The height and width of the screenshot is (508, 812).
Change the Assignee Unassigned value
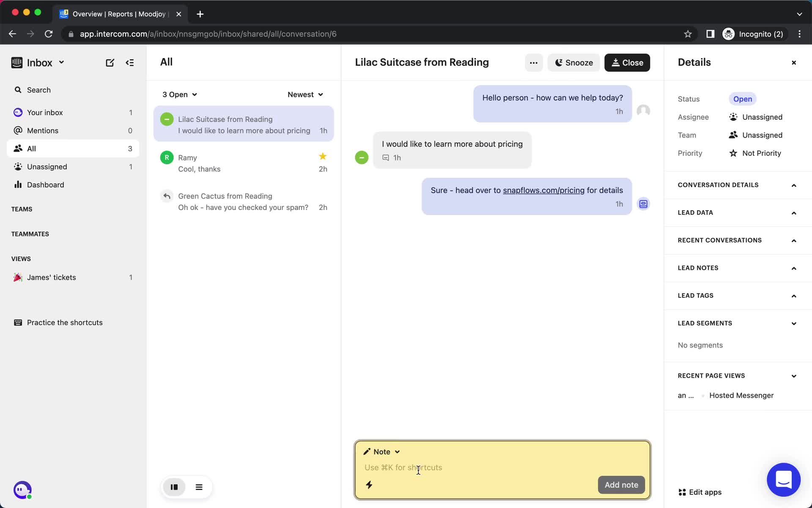tap(756, 117)
